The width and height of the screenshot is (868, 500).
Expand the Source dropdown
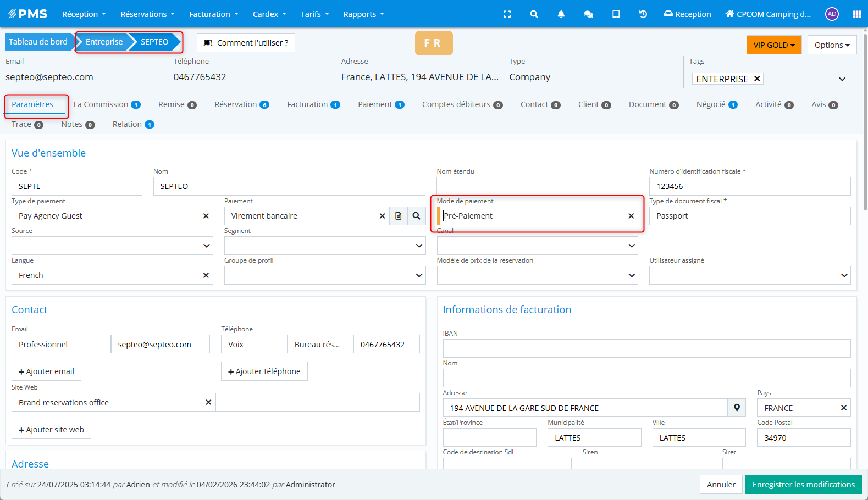pyautogui.click(x=207, y=246)
